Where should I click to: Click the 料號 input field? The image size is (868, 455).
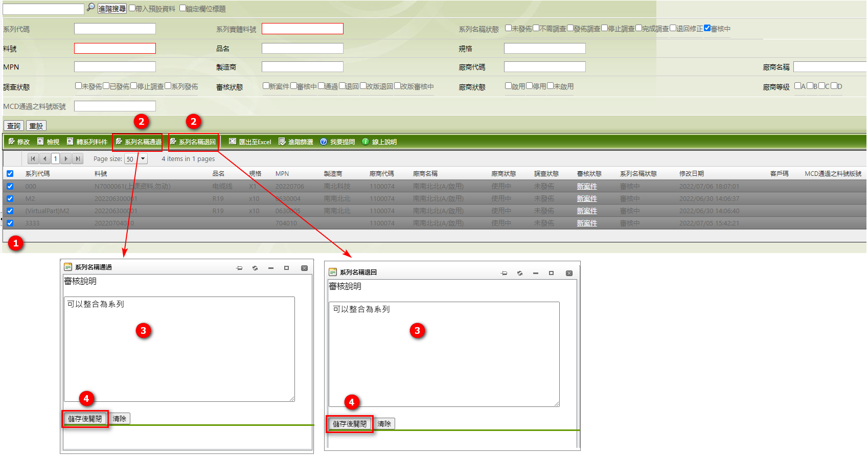click(x=115, y=48)
